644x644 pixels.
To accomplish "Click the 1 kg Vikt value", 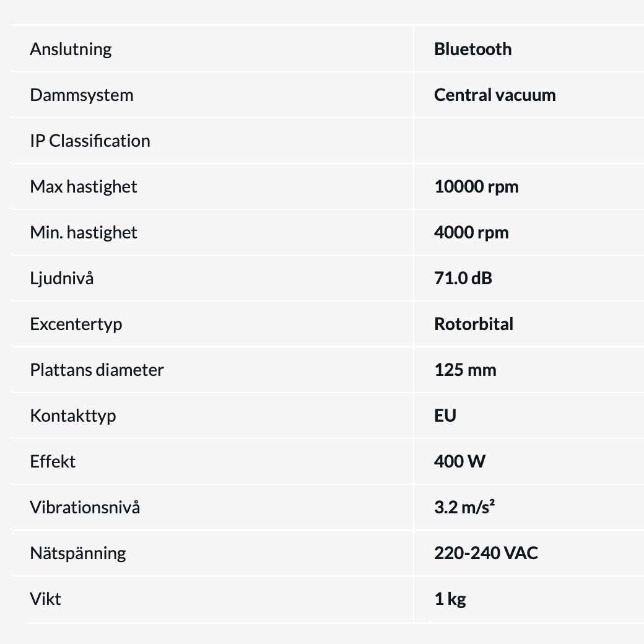I will coord(450,599).
